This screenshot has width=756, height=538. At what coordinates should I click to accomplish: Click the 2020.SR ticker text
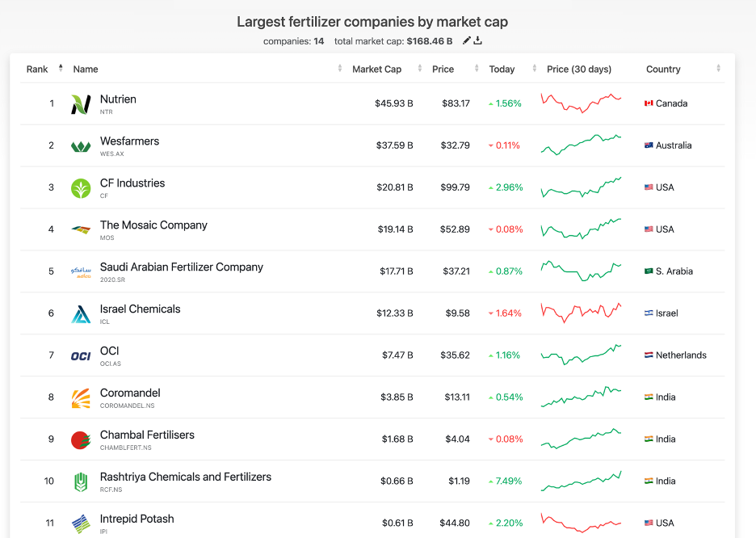[112, 280]
